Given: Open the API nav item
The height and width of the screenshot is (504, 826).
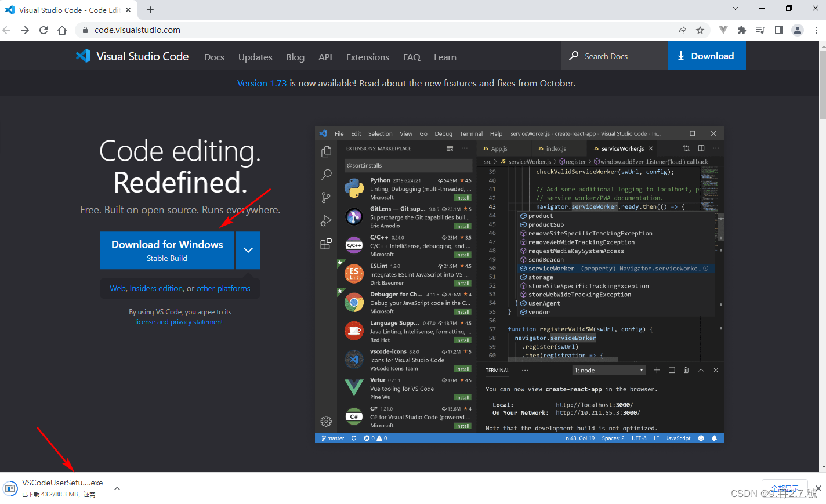Looking at the screenshot, I should [x=325, y=57].
